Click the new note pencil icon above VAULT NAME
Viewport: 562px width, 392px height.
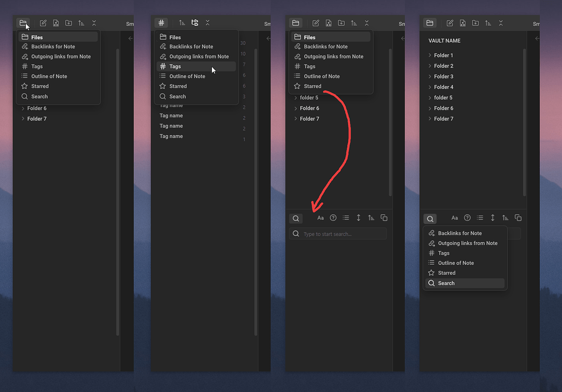450,23
